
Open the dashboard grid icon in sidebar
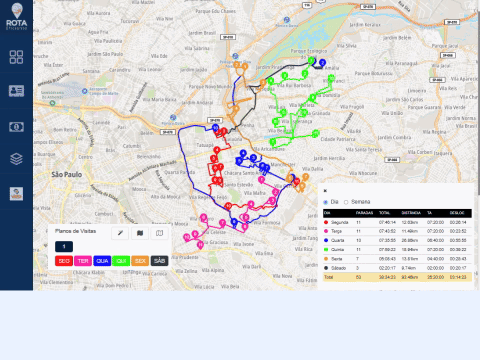16,57
